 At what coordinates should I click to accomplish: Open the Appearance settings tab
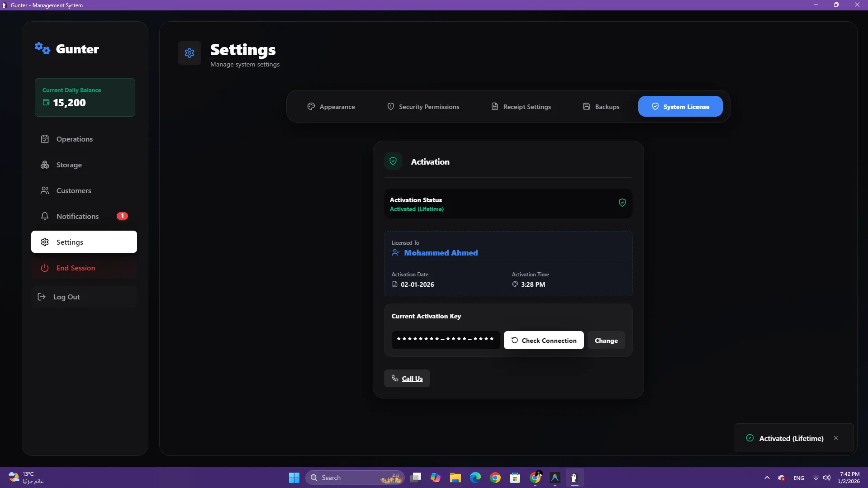coord(331,107)
